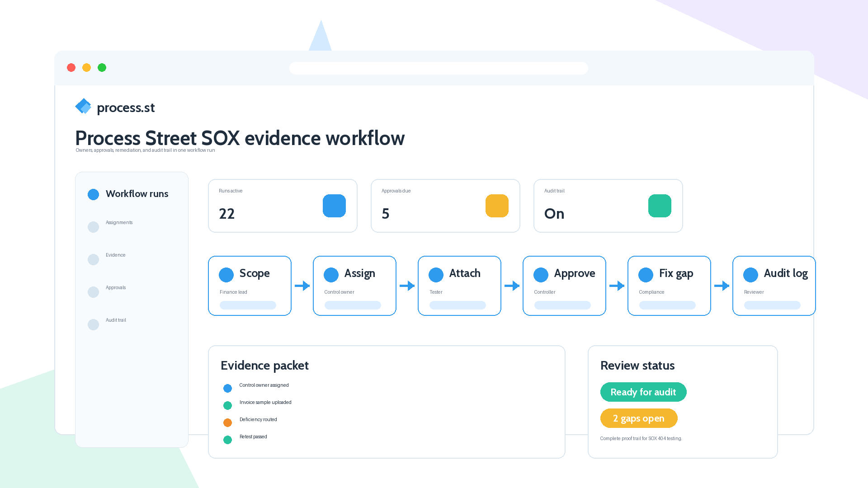Viewport: 868px width, 488px height.
Task: Click the arrow between Scope and Assign
Action: (x=302, y=286)
